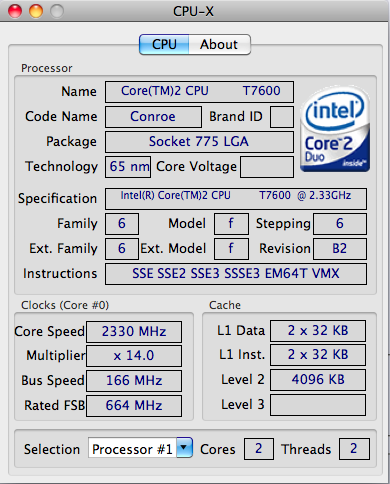
Task: Click the Cache group label
Action: (x=225, y=305)
